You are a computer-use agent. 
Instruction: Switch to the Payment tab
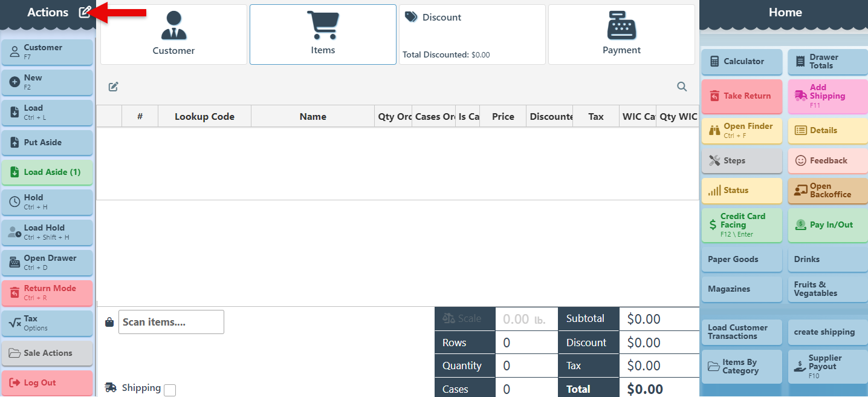pos(621,34)
